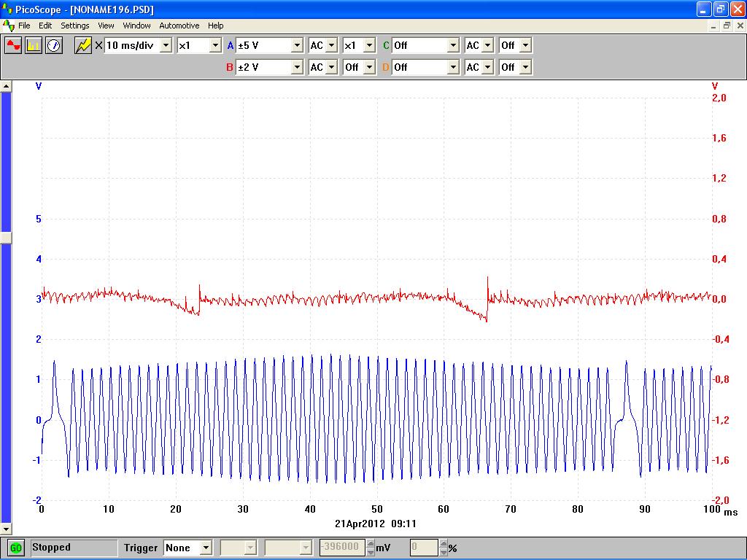Open channel B ±2 V range dropdown
747x560 pixels.
point(297,67)
